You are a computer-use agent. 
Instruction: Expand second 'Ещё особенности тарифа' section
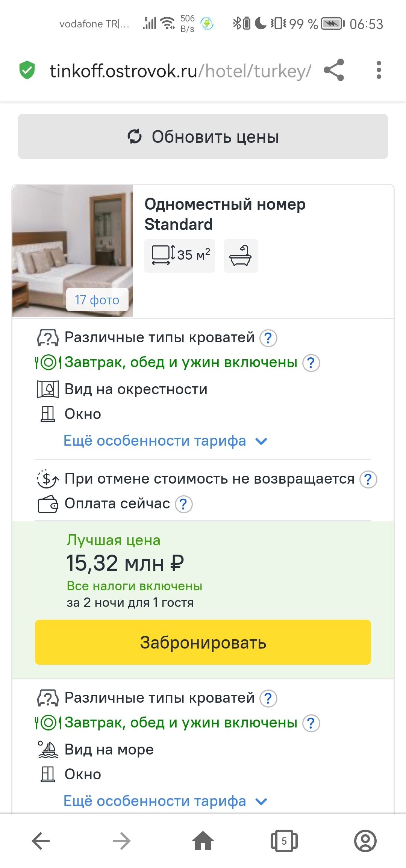(x=165, y=801)
